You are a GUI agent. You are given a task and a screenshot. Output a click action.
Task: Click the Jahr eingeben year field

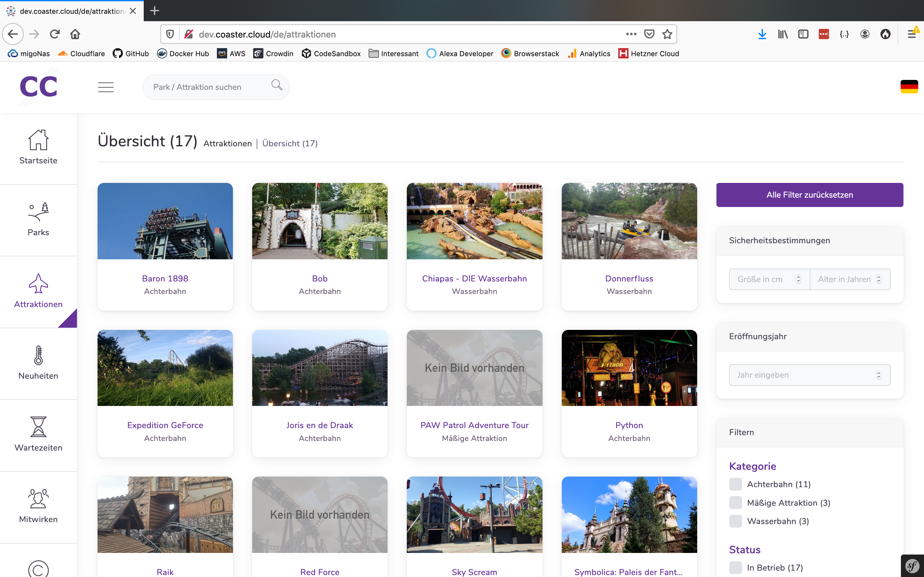(809, 375)
